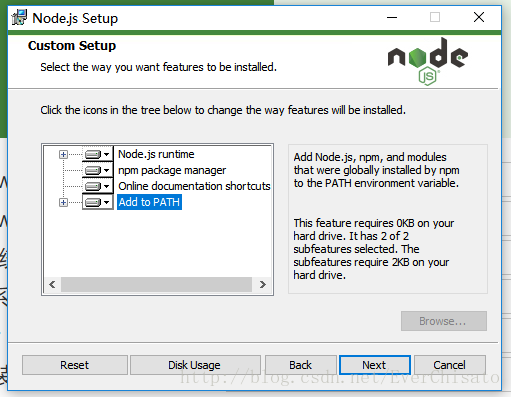Open the Node.js runtime feature drive icon dropdown

point(98,154)
